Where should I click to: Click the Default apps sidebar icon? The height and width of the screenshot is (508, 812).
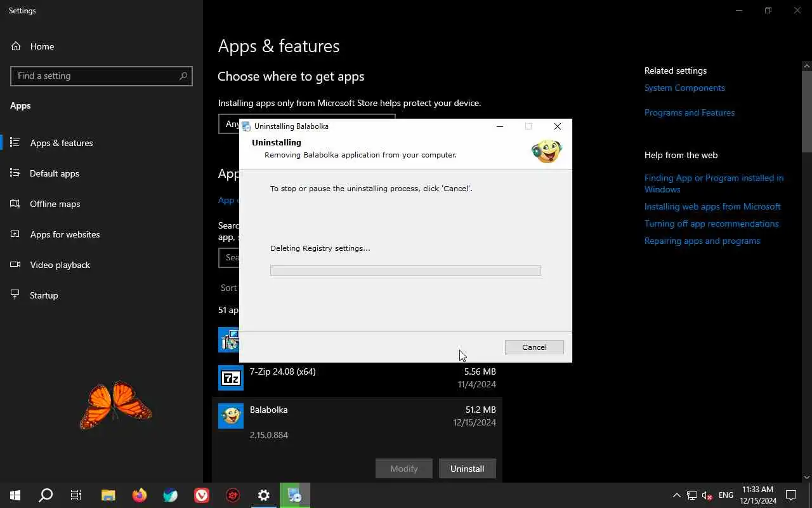click(x=15, y=173)
